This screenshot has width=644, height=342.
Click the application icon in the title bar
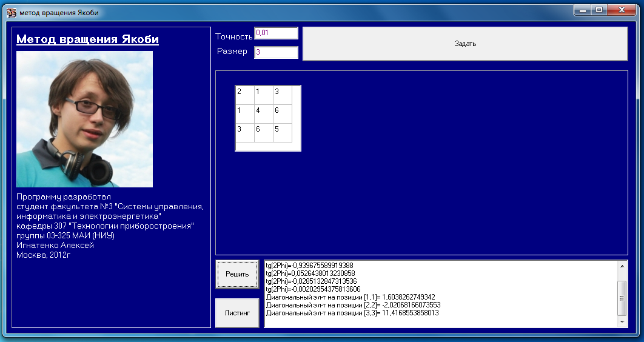pos(12,13)
